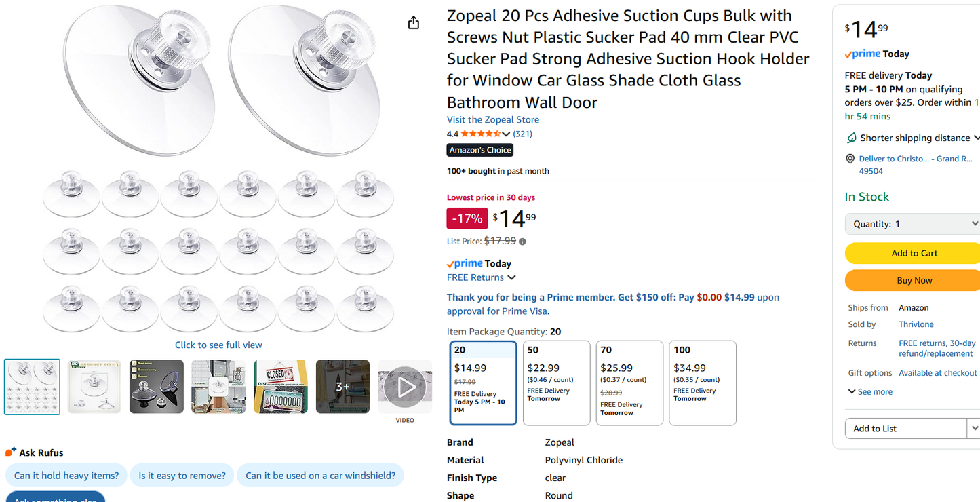
Task: Visit the Zopeal Store link
Action: click(x=493, y=120)
